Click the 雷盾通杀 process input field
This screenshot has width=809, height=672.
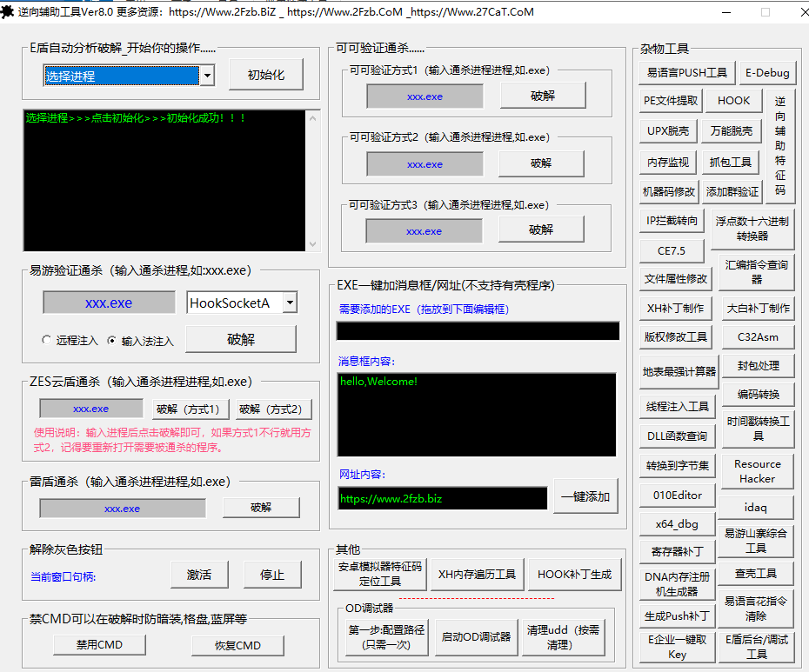click(122, 509)
